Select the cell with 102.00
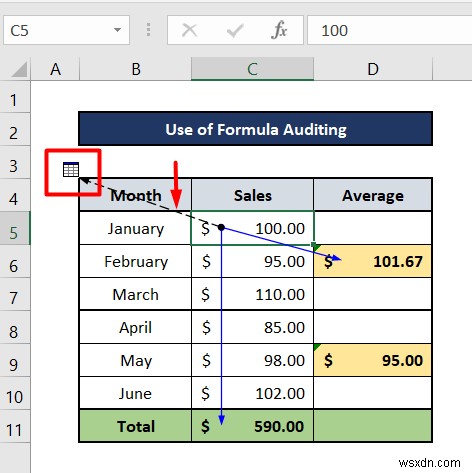The width and height of the screenshot is (472, 473). (252, 393)
